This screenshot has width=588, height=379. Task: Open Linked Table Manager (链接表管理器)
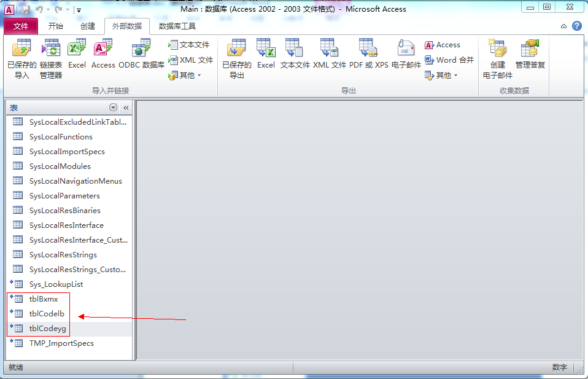(x=51, y=58)
